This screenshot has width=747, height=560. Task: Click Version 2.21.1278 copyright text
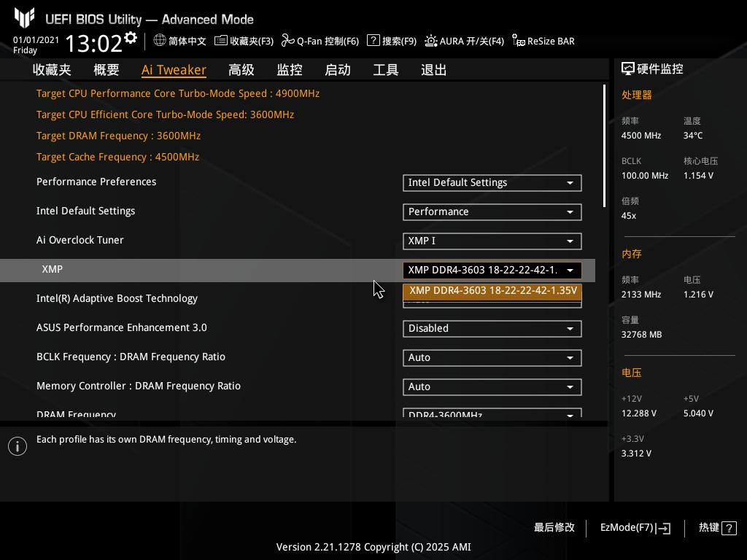pos(373,547)
